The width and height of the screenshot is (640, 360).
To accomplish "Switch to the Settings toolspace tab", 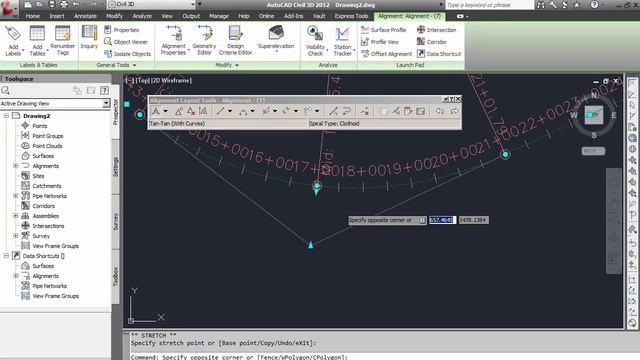I will tap(116, 167).
